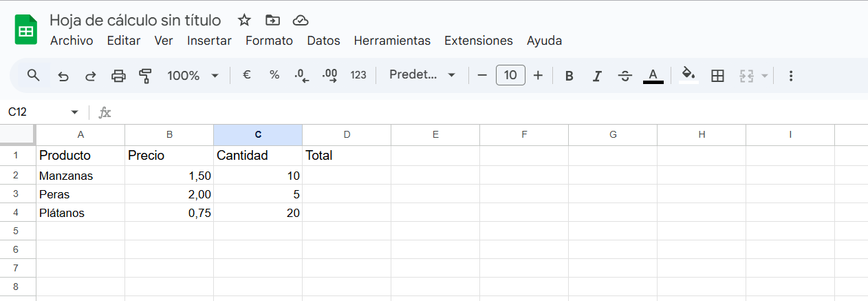This screenshot has width=868, height=301.
Task: Open the Datos menu
Action: [x=323, y=41]
